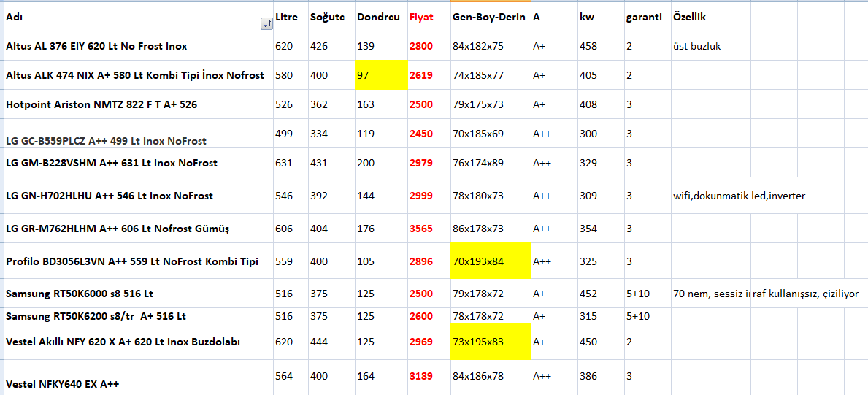Image resolution: width=868 pixels, height=395 pixels.
Task: Select the '70 nem, sessiz' feature cell
Action: [710, 294]
